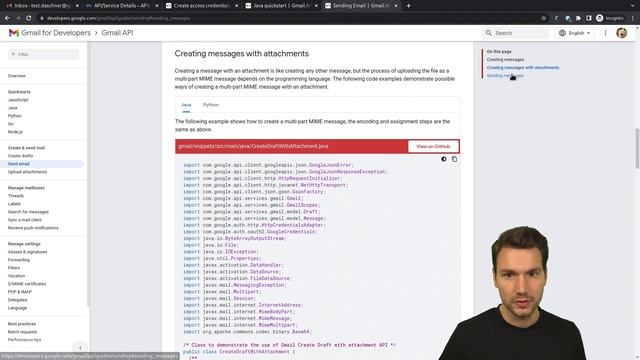The image size is (640, 360).
Task: Bookmark this page with the star icon
Action: tap(543, 18)
